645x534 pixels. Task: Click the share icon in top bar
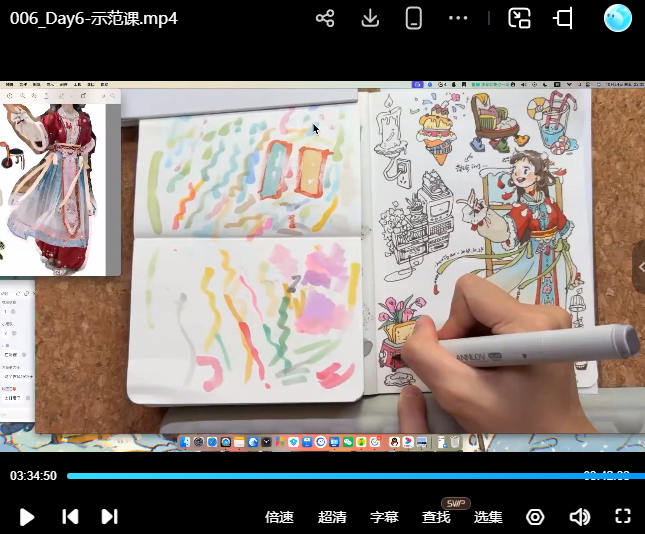pyautogui.click(x=325, y=18)
